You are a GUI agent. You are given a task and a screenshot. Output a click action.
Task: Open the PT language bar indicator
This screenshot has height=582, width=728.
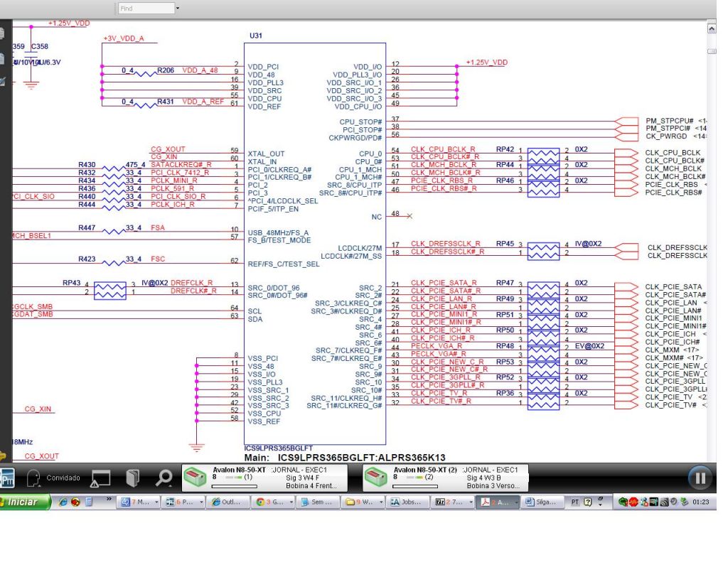point(574,502)
